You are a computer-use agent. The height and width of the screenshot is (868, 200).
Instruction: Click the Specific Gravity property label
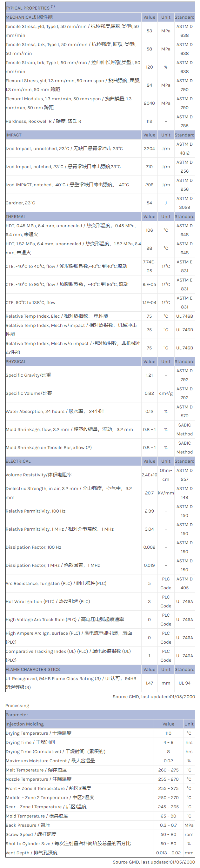tap(28, 375)
